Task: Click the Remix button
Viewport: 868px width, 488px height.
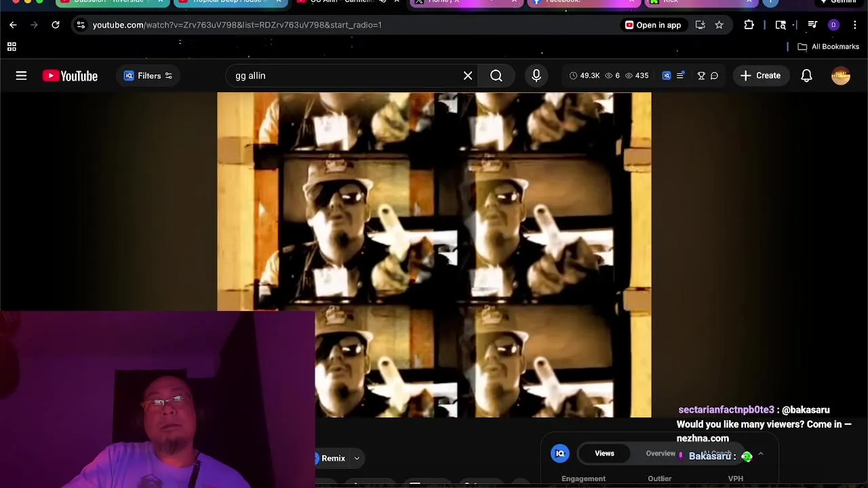Action: pyautogui.click(x=331, y=458)
